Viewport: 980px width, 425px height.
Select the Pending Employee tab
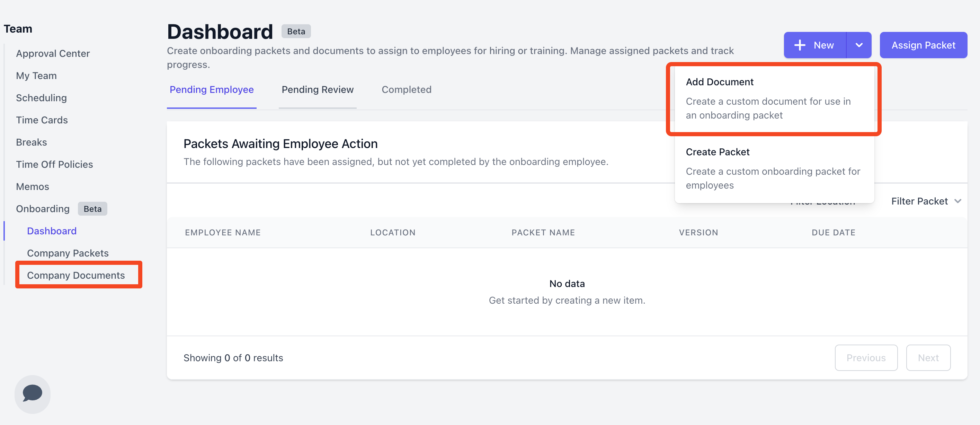[x=211, y=89]
